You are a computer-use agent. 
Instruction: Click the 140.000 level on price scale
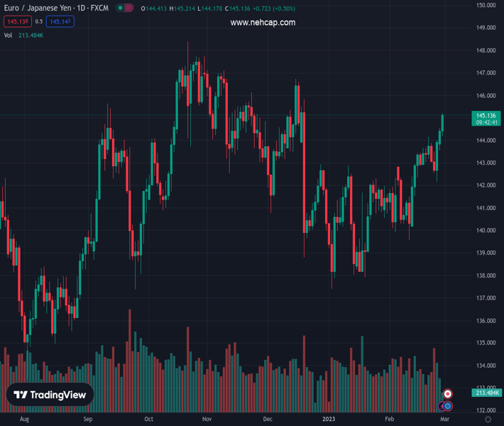coord(486,231)
